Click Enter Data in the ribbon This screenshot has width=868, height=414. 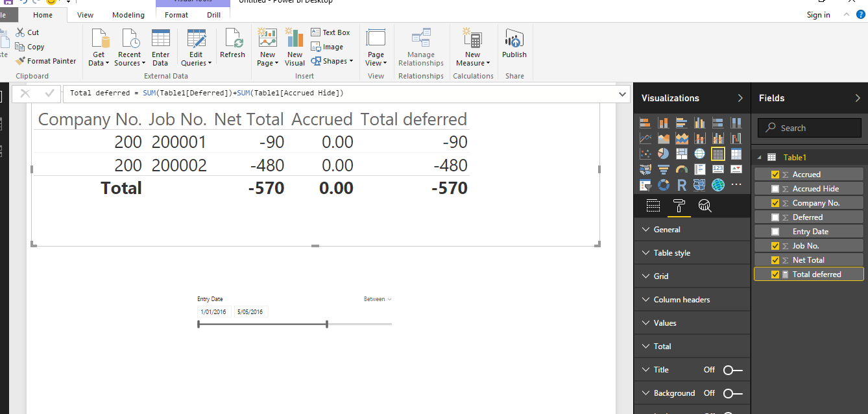(160, 47)
